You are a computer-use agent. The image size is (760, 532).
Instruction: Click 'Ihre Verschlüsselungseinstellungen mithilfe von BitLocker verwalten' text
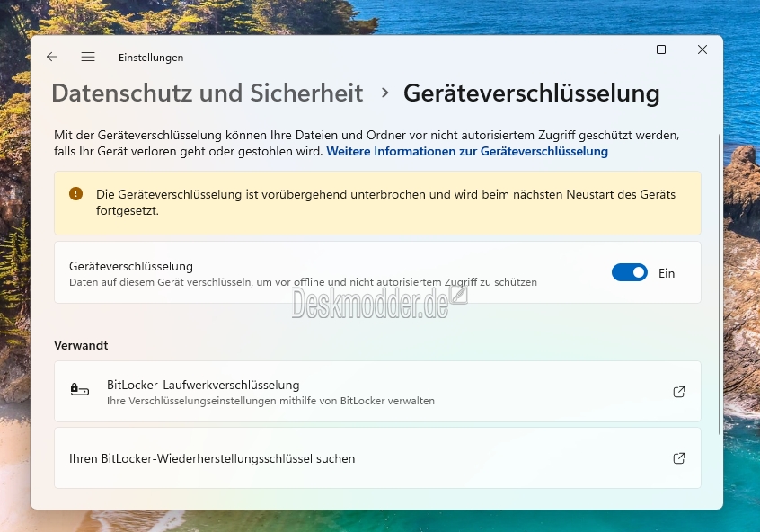click(270, 401)
